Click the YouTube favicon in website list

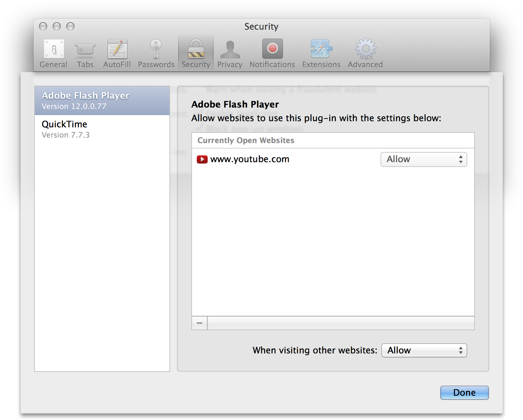click(x=202, y=159)
